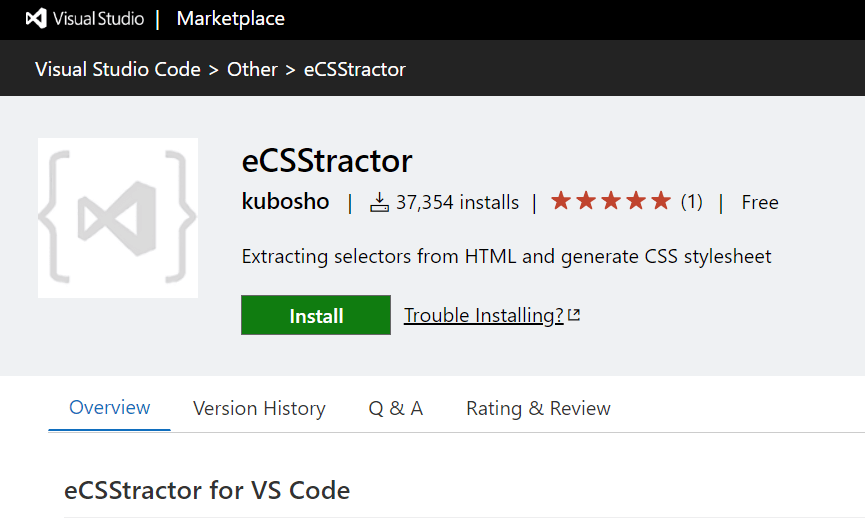Click the external link icon beside Trouble Installing
This screenshot has width=865, height=528.
tap(574, 314)
